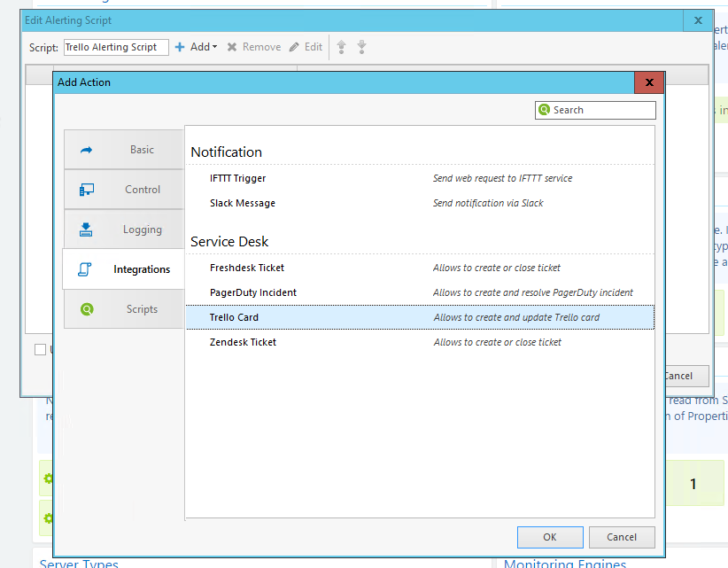This screenshot has height=568, width=728.
Task: Click the Logging tab download icon
Action: (86, 230)
